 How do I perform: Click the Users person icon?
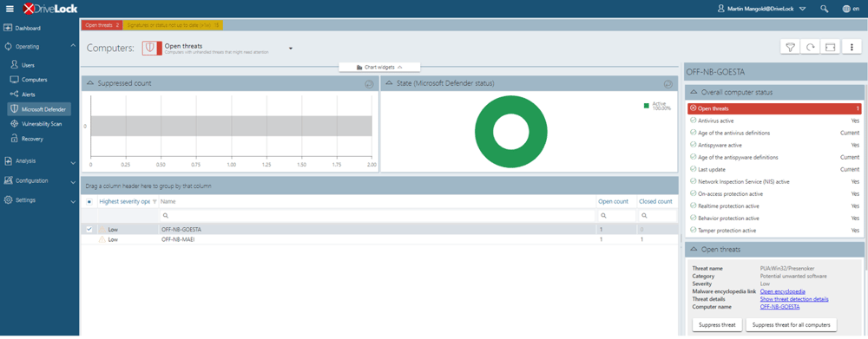[x=15, y=65]
